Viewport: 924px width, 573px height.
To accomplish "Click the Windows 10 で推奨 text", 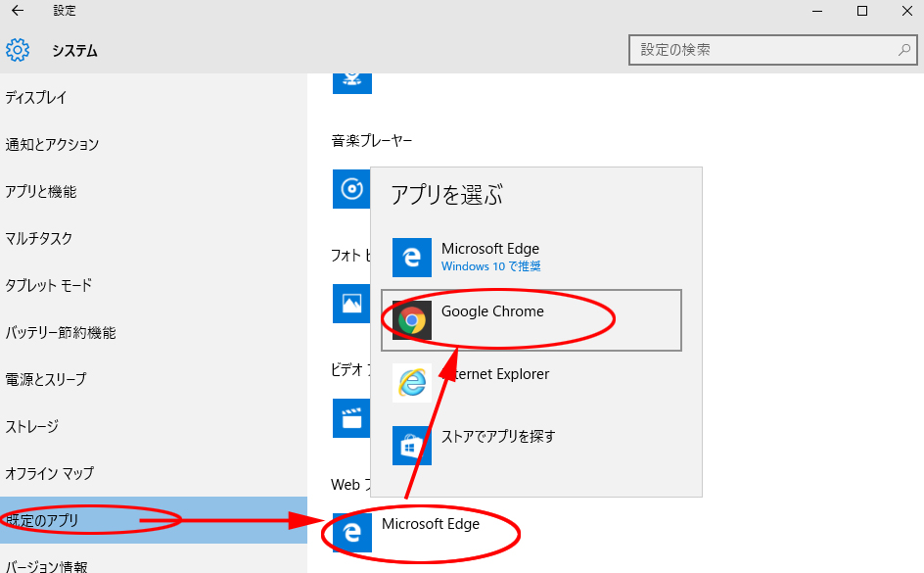I will (x=491, y=266).
